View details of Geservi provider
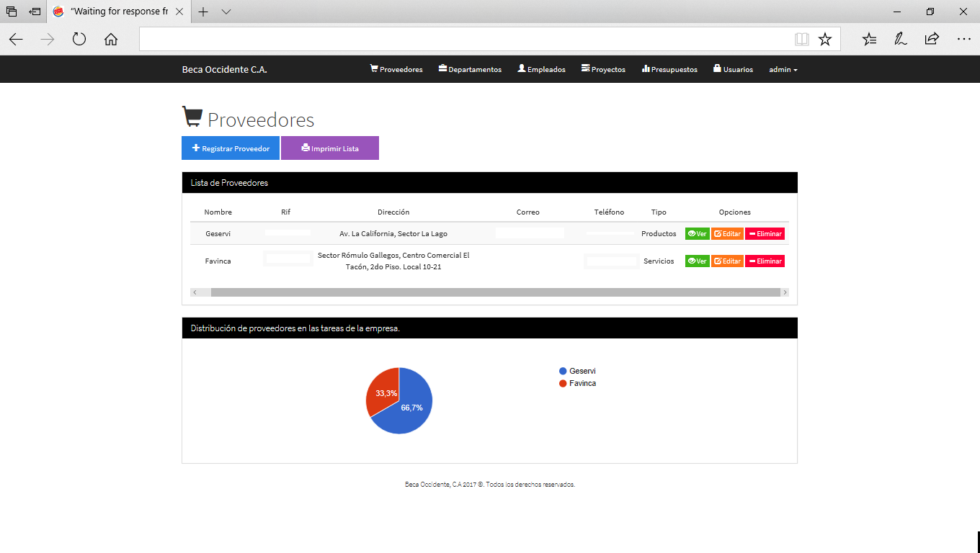The height and width of the screenshot is (553, 980). click(x=697, y=234)
